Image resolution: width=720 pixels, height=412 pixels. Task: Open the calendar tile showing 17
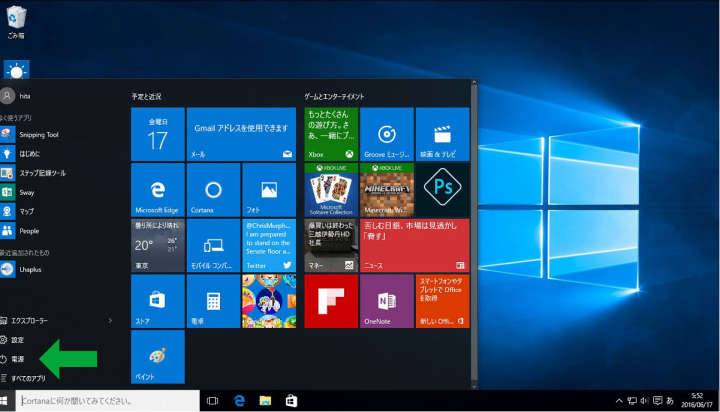[158, 134]
